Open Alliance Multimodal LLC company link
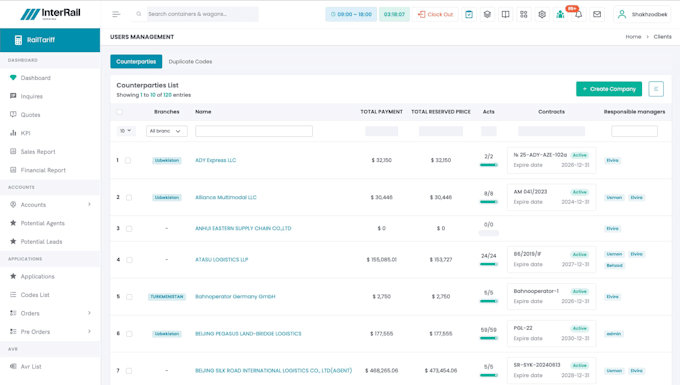 point(226,197)
